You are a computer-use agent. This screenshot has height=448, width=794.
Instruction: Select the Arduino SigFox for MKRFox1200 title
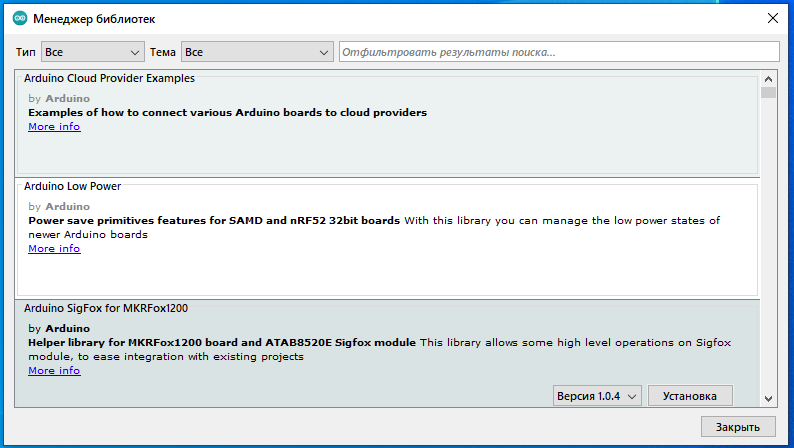119,309
